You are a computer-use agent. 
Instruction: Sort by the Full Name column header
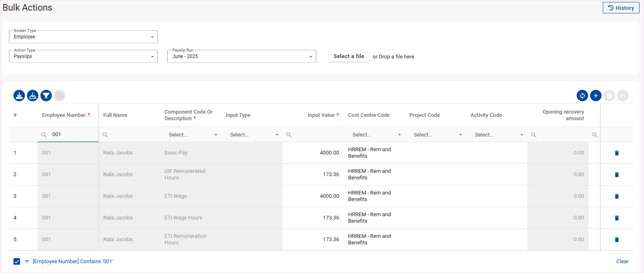click(x=115, y=115)
